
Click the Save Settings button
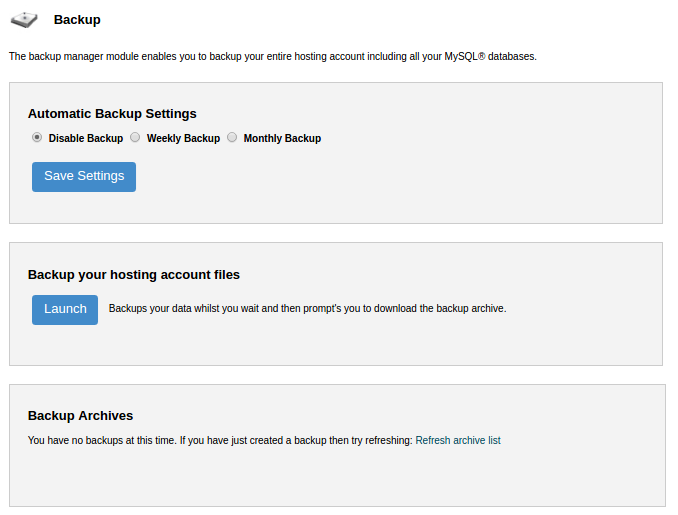click(84, 177)
